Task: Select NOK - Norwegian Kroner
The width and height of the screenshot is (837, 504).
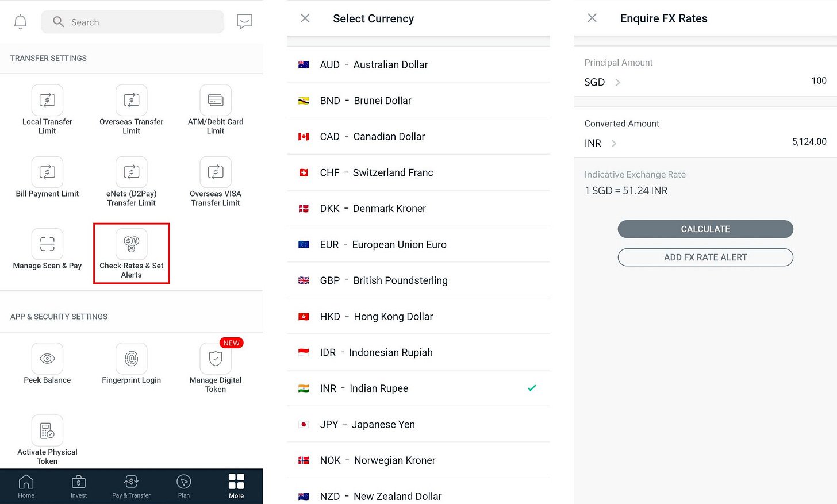Action: pos(418,460)
